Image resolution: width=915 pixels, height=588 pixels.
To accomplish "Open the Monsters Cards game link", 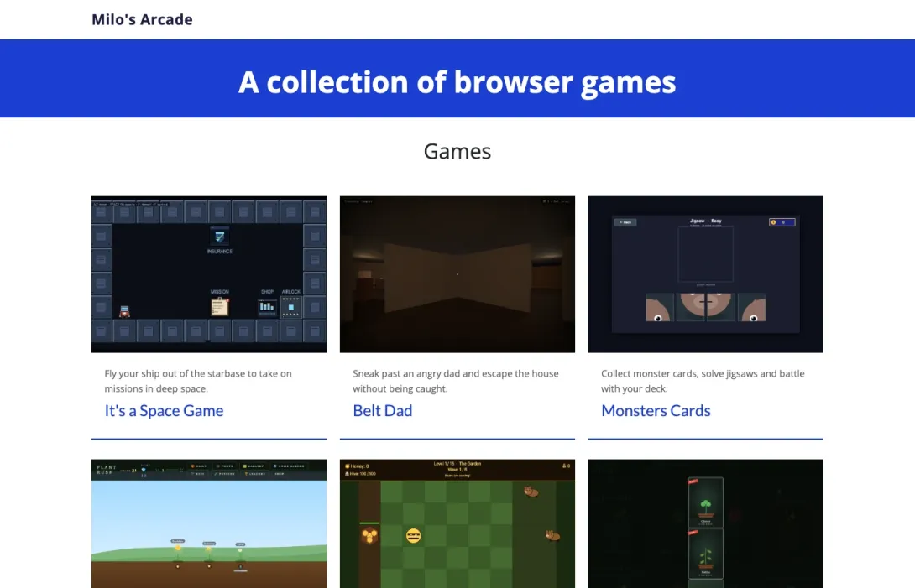I will 656,411.
